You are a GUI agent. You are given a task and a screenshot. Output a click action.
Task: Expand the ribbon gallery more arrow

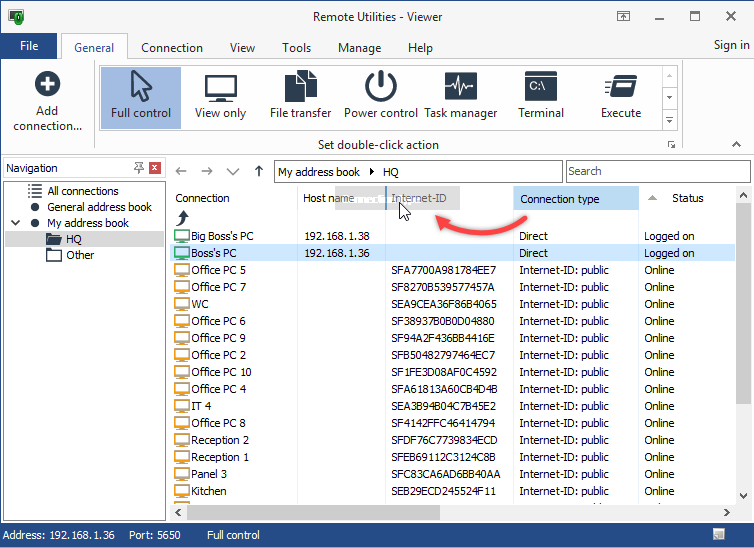pyautogui.click(x=669, y=120)
